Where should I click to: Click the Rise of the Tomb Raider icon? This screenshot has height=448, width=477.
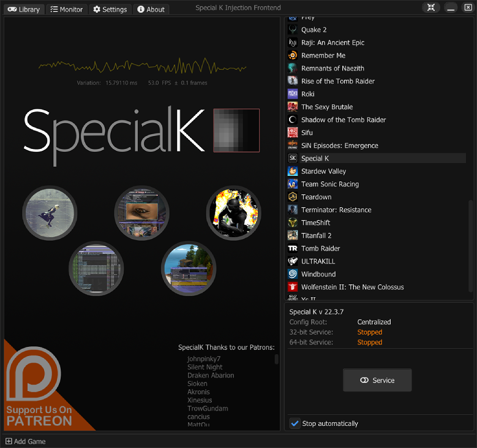(x=293, y=81)
